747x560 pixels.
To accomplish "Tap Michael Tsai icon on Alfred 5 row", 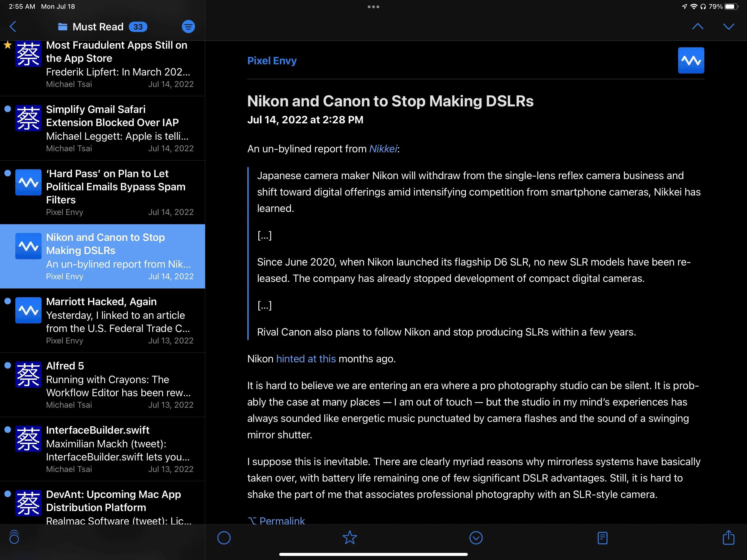I will click(x=28, y=375).
